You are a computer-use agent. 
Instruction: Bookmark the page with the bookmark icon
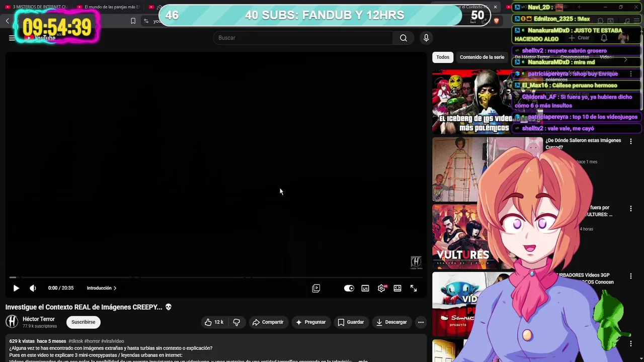[133, 21]
